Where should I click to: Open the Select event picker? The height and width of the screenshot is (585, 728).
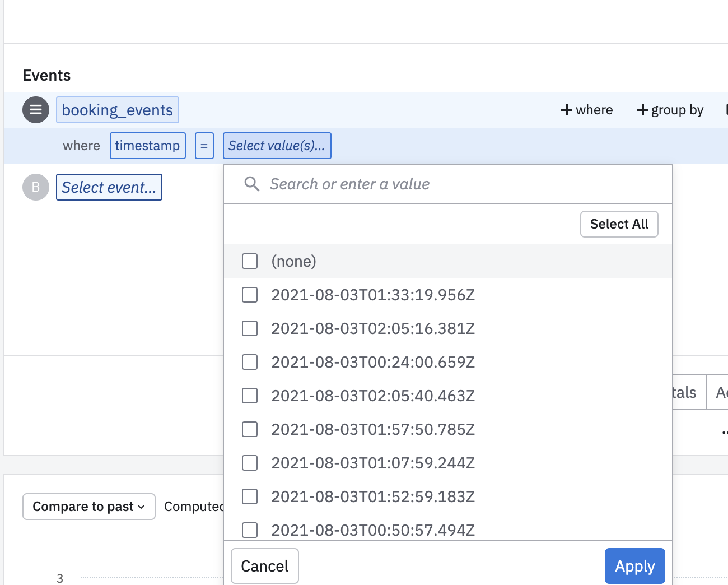(x=109, y=187)
